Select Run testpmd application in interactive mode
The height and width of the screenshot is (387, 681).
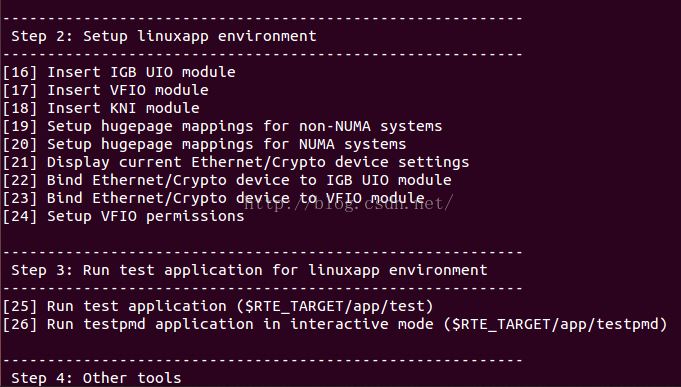[335, 324]
